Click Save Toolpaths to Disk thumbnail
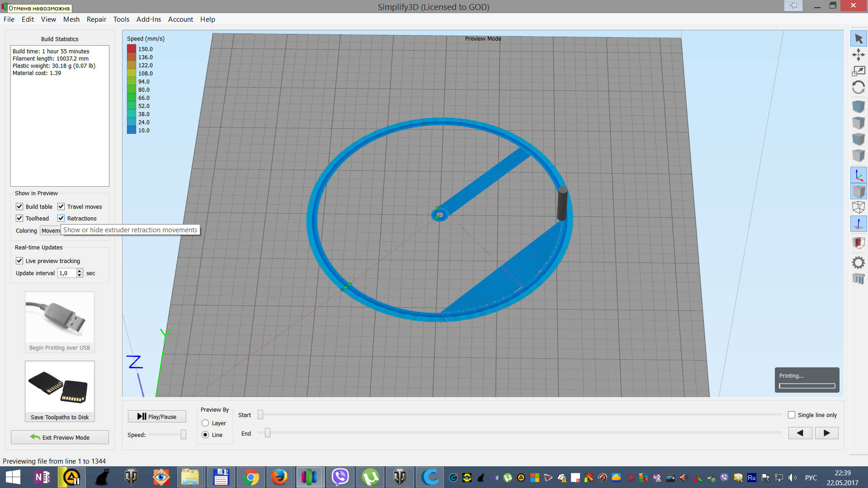868x488 pixels. point(60,387)
